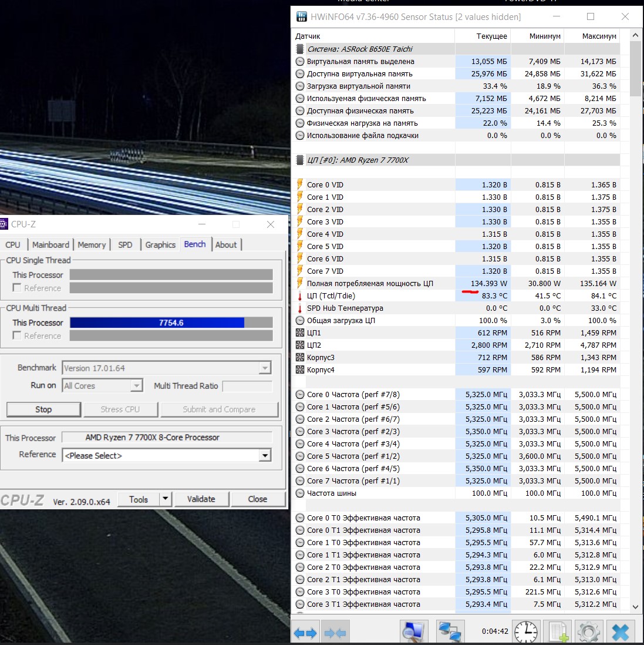Toggle Multi Thread Reference checkbox

click(17, 335)
